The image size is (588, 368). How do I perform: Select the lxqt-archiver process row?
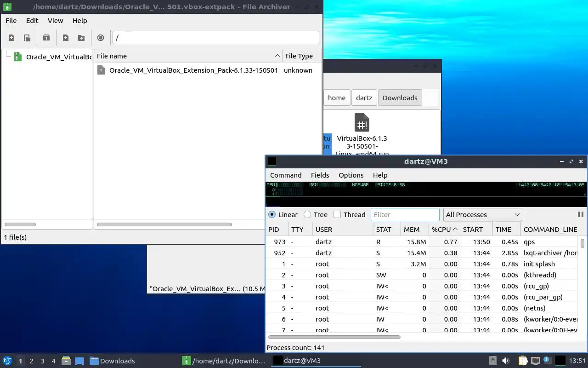click(x=422, y=253)
